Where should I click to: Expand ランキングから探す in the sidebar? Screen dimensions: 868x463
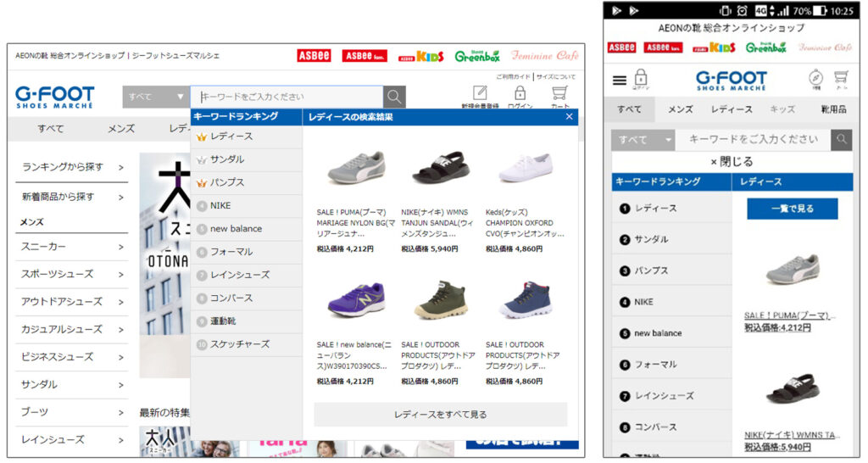point(71,167)
